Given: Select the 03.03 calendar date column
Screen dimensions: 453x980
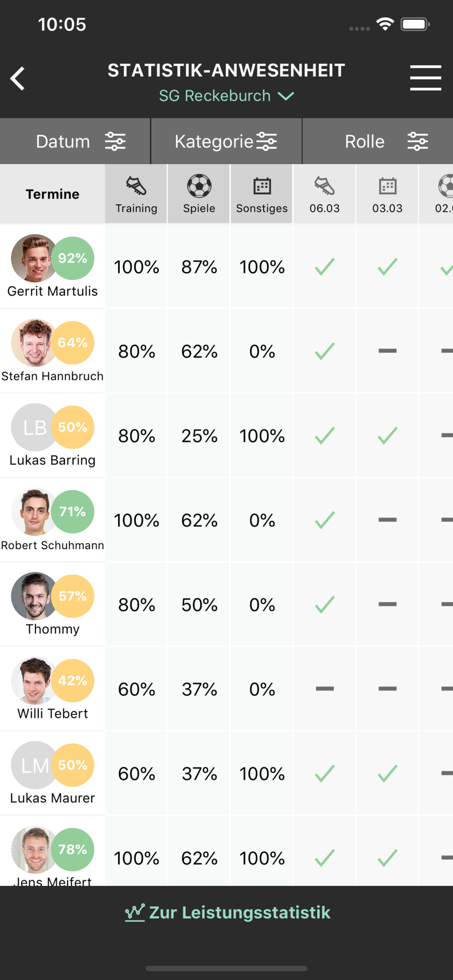Looking at the screenshot, I should click(x=387, y=194).
